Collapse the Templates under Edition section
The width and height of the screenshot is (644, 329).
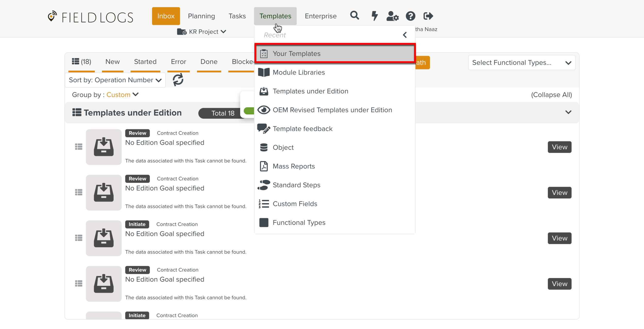click(568, 112)
